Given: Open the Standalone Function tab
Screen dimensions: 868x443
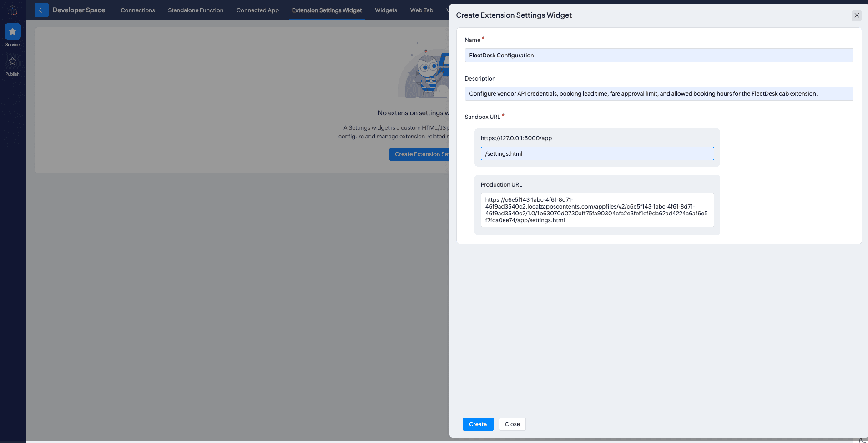Looking at the screenshot, I should [x=196, y=10].
